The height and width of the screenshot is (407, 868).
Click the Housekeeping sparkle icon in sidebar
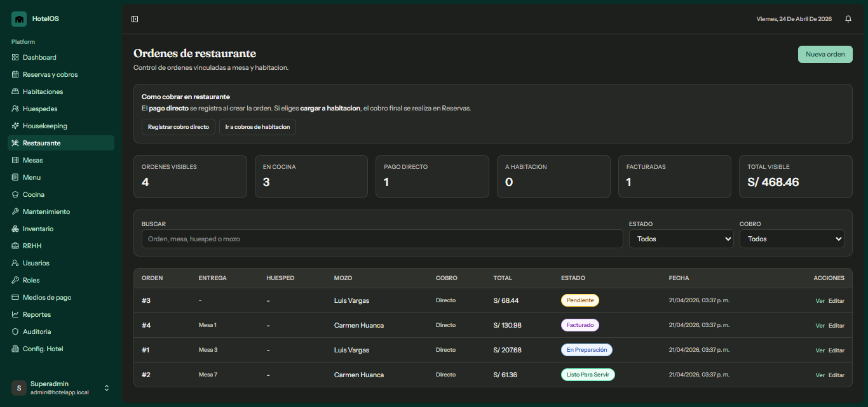pyautogui.click(x=15, y=126)
